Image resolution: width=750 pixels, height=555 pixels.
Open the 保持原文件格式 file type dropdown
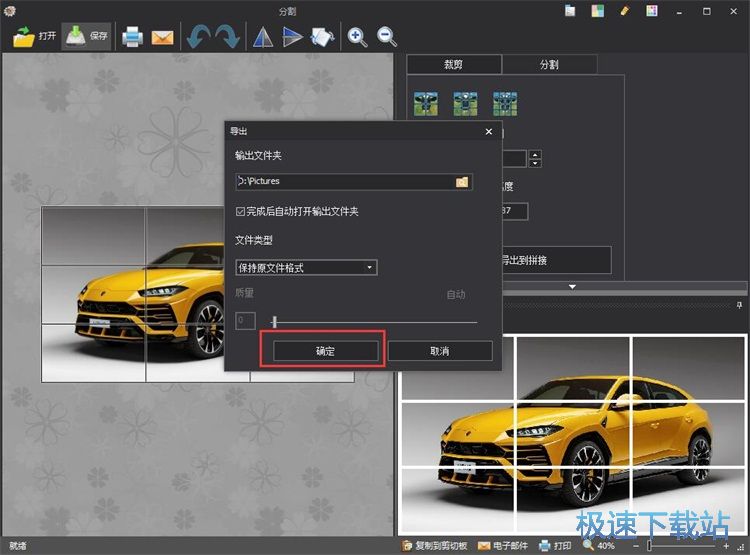pyautogui.click(x=306, y=267)
